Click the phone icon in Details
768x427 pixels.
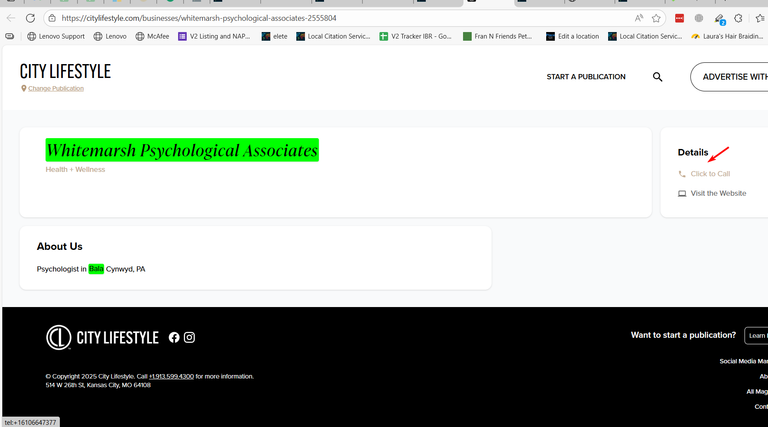pyautogui.click(x=682, y=174)
